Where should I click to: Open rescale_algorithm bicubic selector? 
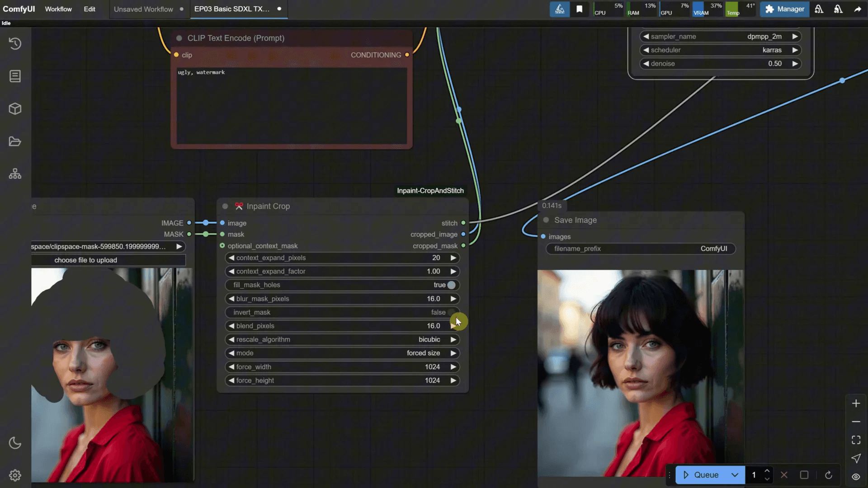pyautogui.click(x=342, y=339)
